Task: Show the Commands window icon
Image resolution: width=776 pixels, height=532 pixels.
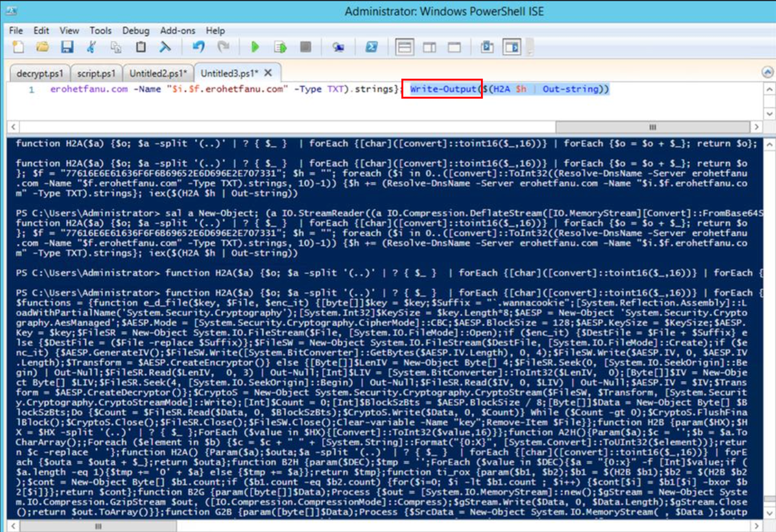Action: 487,47
